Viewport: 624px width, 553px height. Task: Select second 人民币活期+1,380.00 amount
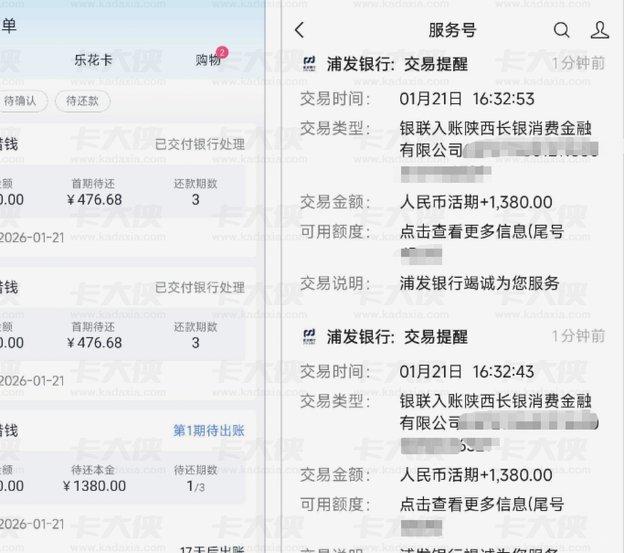(476, 475)
